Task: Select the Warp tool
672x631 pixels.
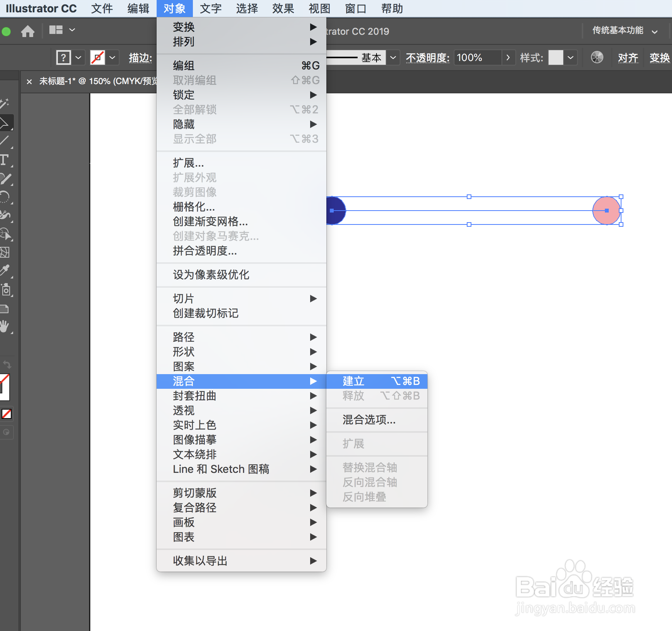Action: coord(5,215)
